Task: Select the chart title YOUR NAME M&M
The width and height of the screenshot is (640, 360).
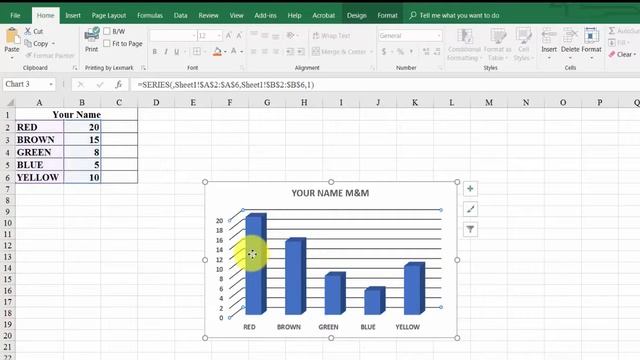Action: 330,193
